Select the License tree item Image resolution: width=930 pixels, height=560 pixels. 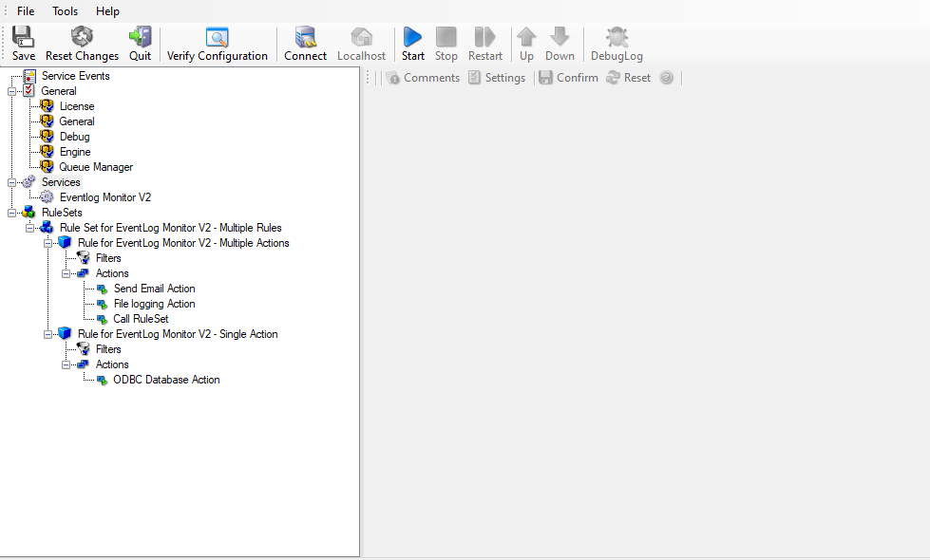tap(77, 106)
